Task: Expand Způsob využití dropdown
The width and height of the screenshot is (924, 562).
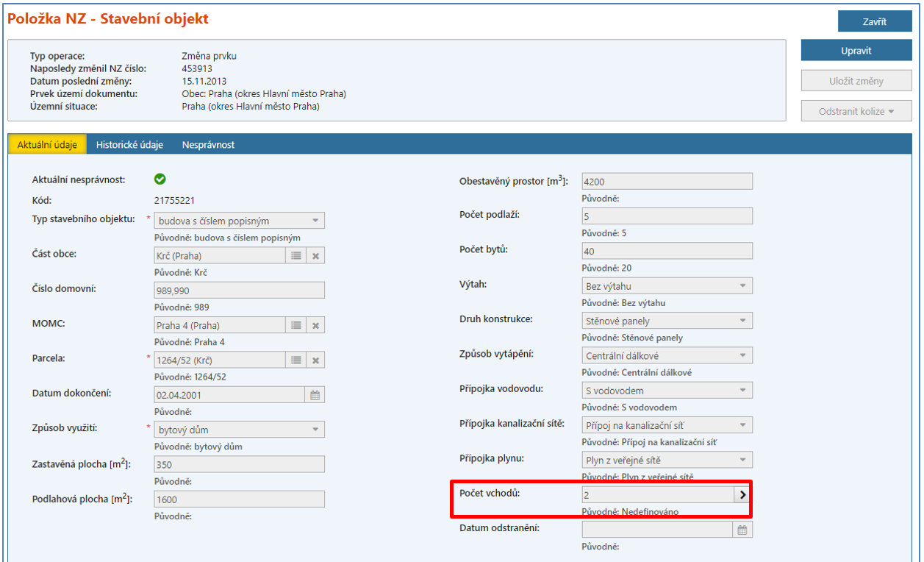Action: (x=315, y=430)
